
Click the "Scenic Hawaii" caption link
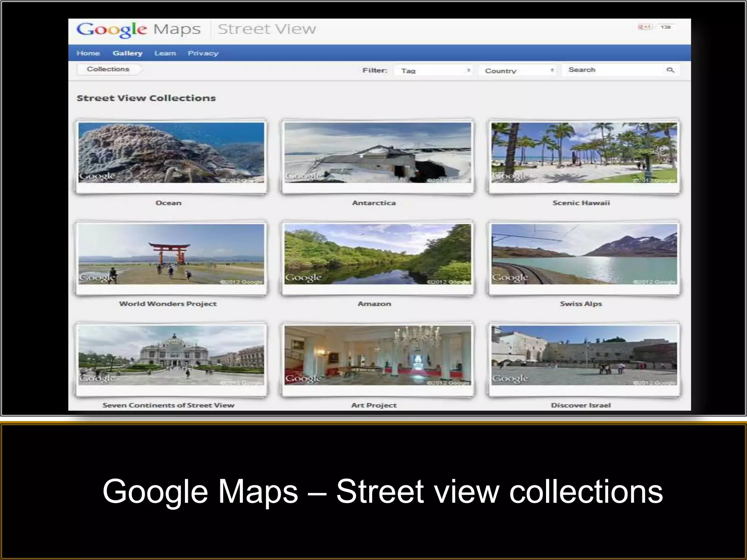581,203
